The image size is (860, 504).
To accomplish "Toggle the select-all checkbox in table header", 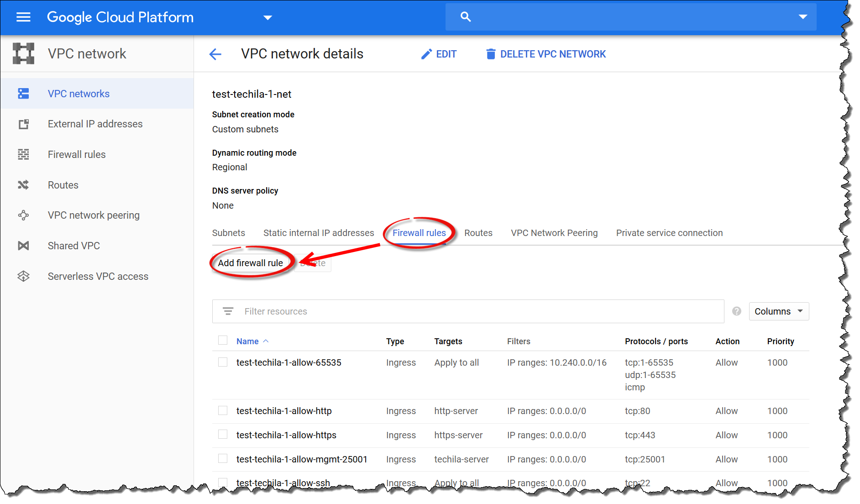I will 223,341.
